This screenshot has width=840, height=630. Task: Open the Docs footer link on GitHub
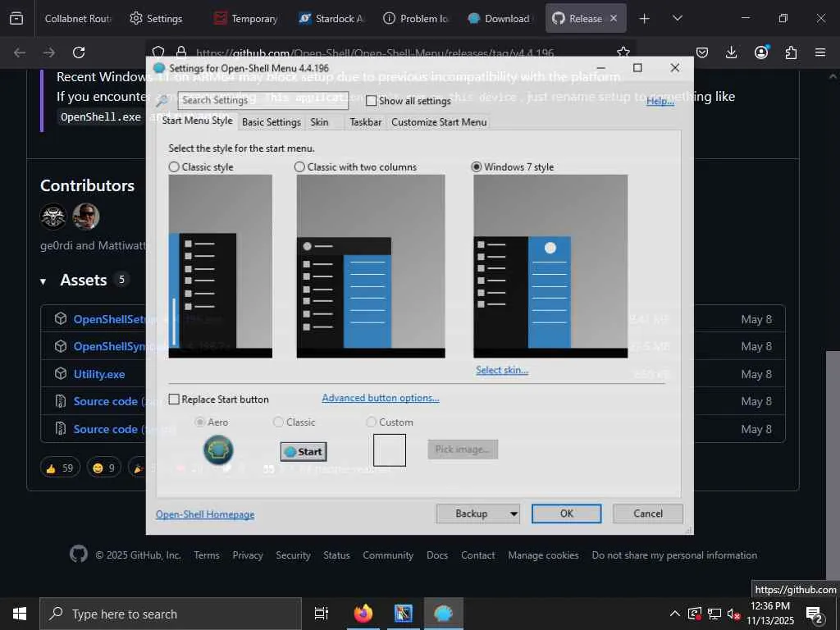[x=437, y=555]
